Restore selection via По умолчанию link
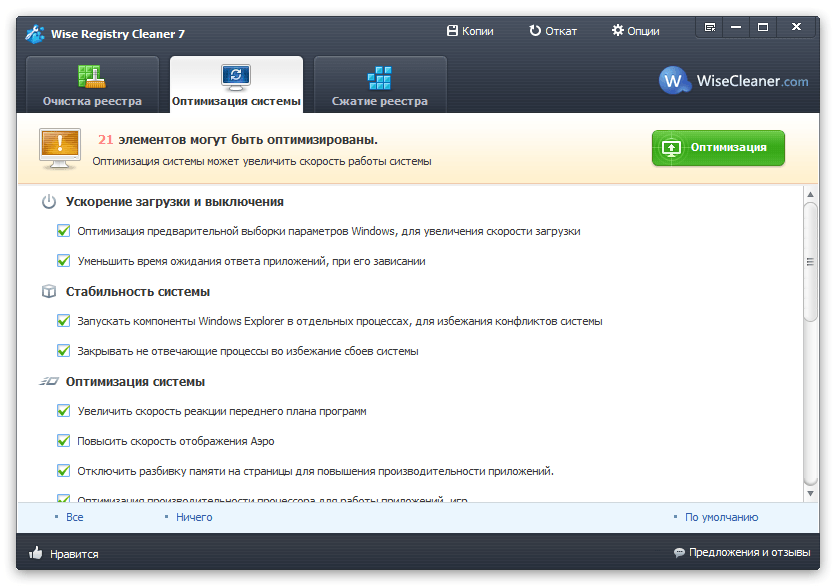 (x=721, y=517)
